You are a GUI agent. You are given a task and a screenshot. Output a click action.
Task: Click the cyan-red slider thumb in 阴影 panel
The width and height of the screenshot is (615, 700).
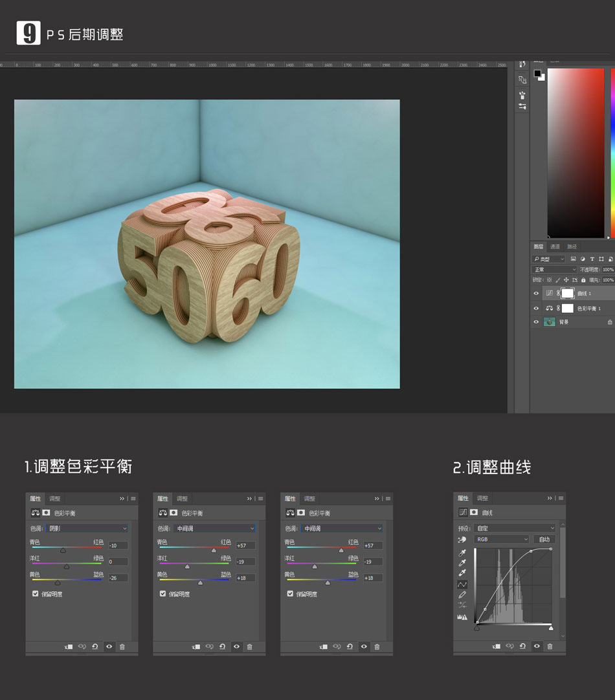(63, 551)
